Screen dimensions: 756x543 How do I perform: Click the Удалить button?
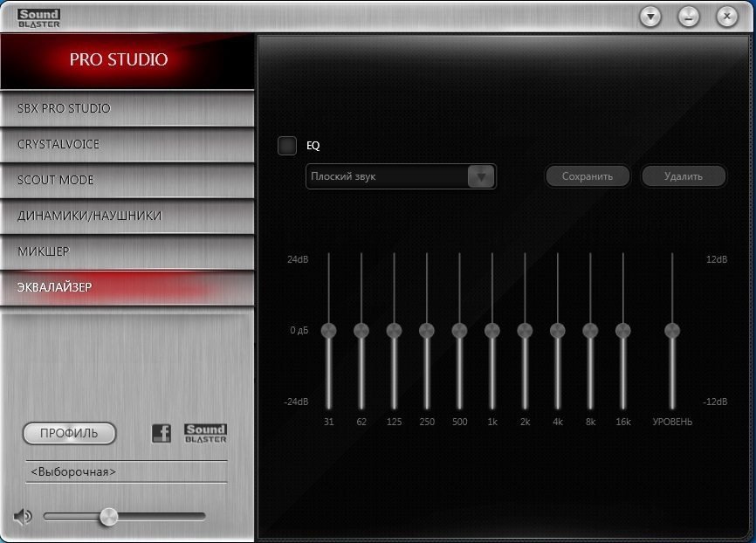coord(684,176)
